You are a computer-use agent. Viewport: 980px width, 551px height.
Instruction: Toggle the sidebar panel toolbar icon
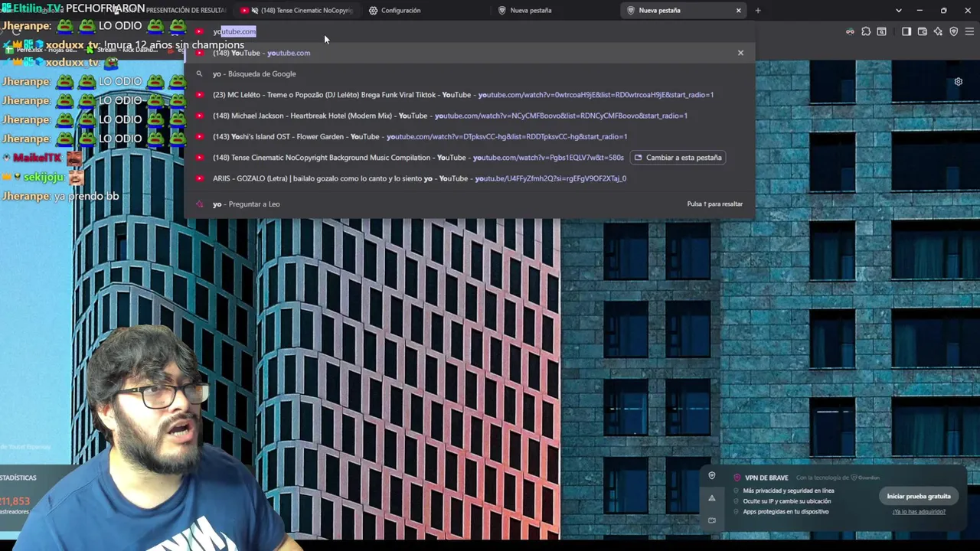point(906,31)
